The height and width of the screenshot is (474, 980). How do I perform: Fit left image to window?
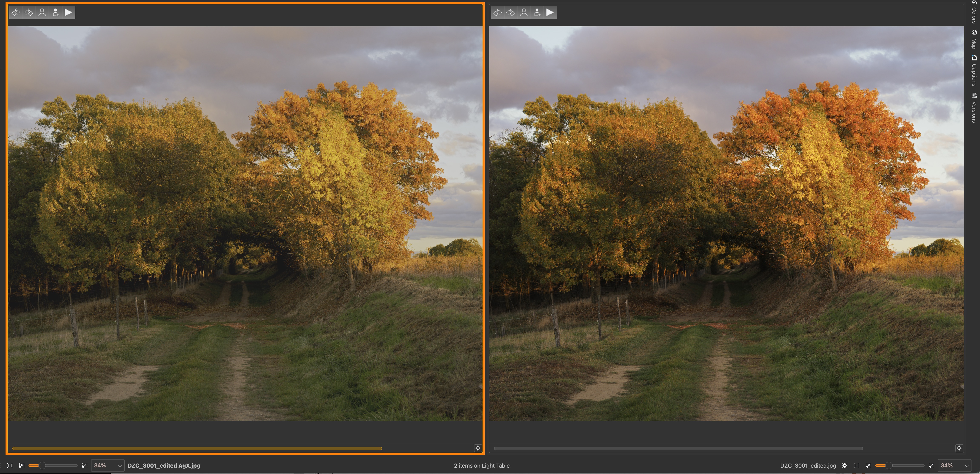[10, 465]
